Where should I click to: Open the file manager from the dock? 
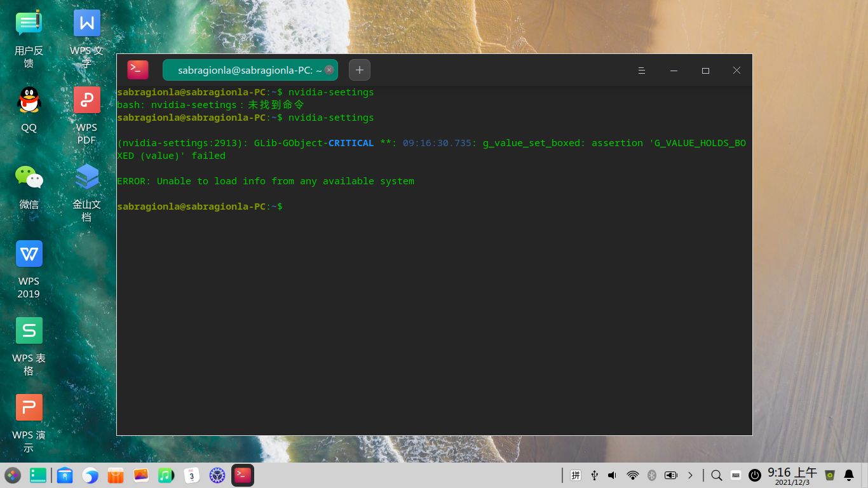point(65,475)
